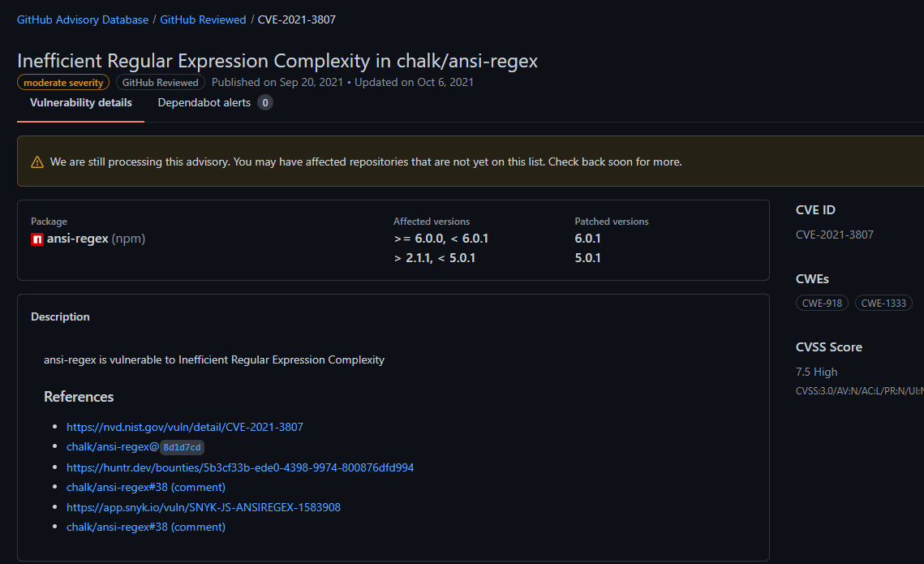The height and width of the screenshot is (564, 924).
Task: Click the CWE-1333 label
Action: 883,303
